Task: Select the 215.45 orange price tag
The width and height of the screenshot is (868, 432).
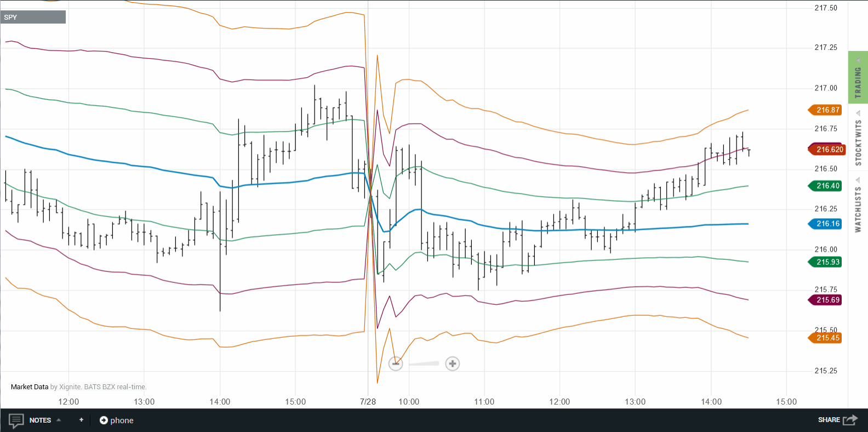Action: point(825,338)
